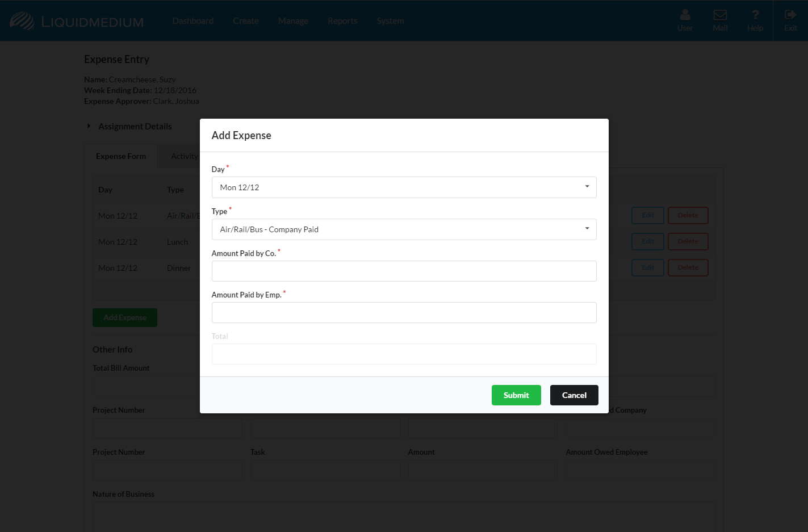
Task: Open the Create menu
Action: click(x=246, y=21)
